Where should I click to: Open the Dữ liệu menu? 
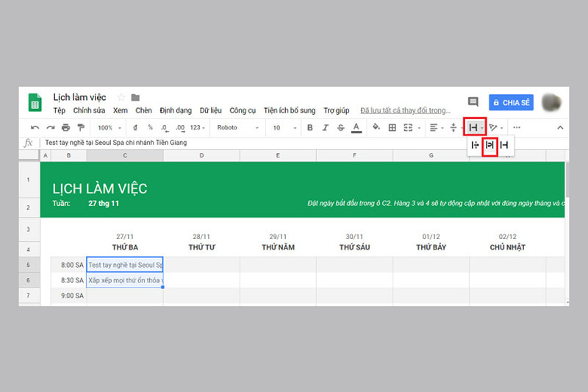[x=211, y=110]
